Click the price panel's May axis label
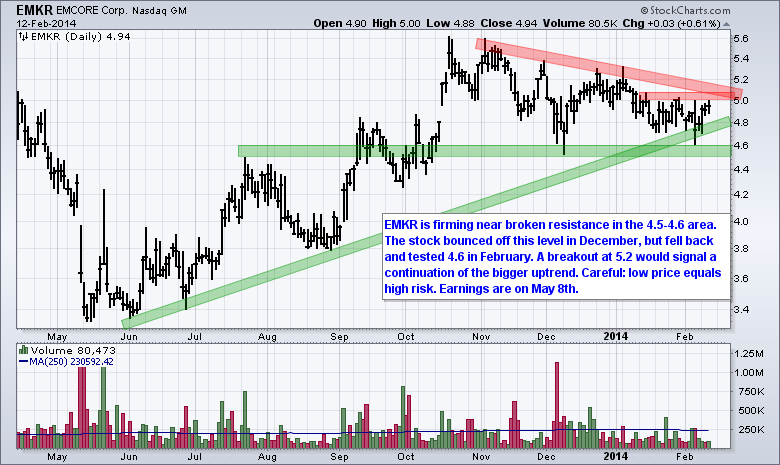This screenshot has height=465, width=780. point(57,337)
